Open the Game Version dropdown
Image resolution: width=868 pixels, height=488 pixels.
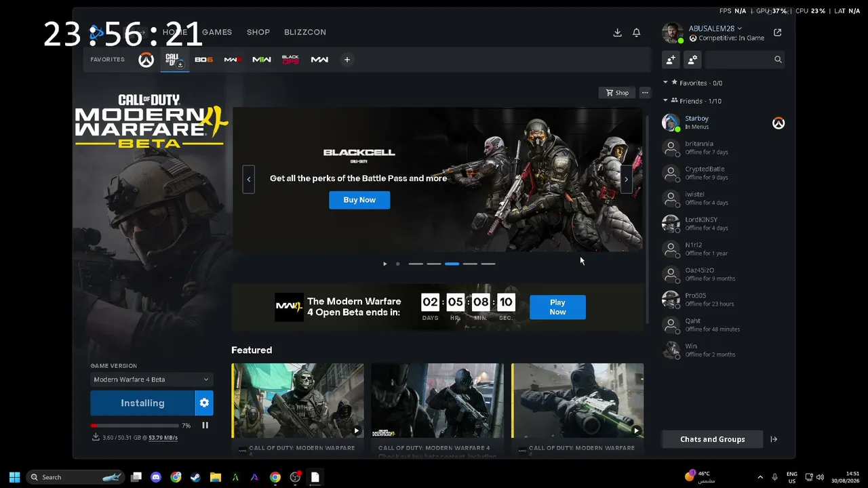click(151, 380)
